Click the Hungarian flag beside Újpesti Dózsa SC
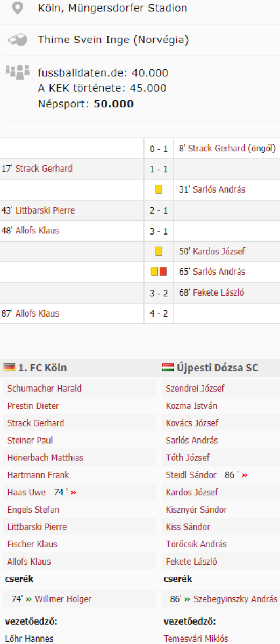This screenshot has width=280, height=644. 167,368
